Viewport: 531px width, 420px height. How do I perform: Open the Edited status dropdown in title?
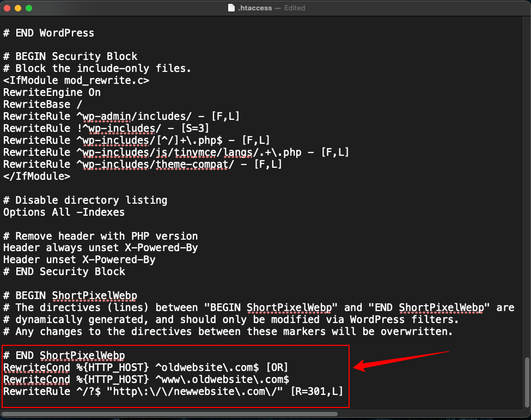pyautogui.click(x=295, y=8)
